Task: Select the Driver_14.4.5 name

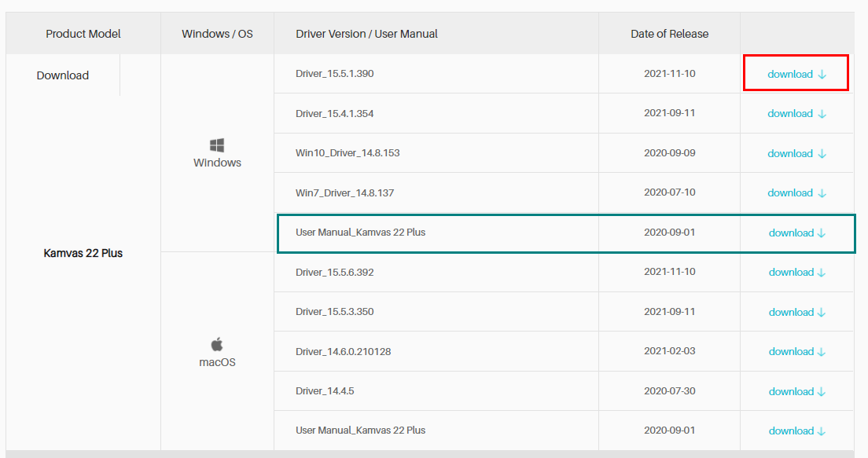Action: tap(325, 390)
